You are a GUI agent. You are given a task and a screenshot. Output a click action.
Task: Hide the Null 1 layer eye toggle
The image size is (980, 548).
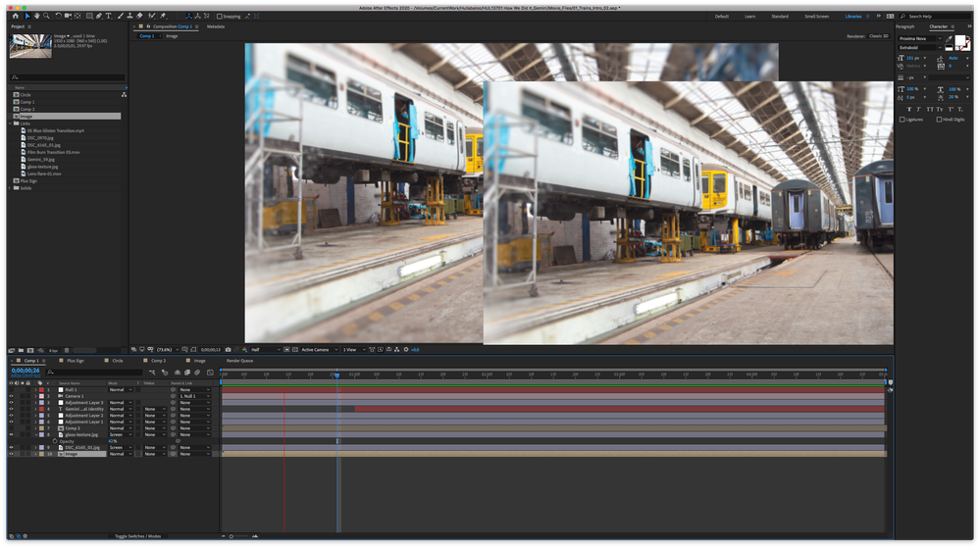tap(11, 390)
